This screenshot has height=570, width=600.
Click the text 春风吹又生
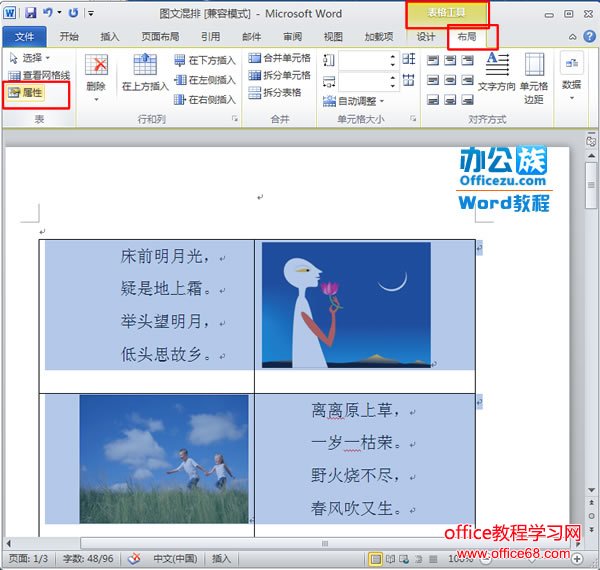[x=352, y=508]
